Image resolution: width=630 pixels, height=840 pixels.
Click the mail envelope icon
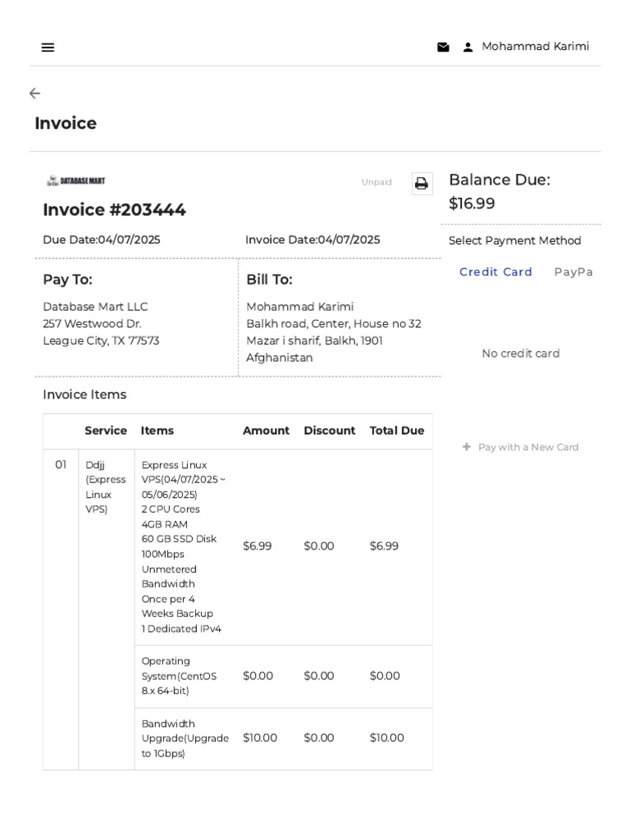tap(443, 48)
